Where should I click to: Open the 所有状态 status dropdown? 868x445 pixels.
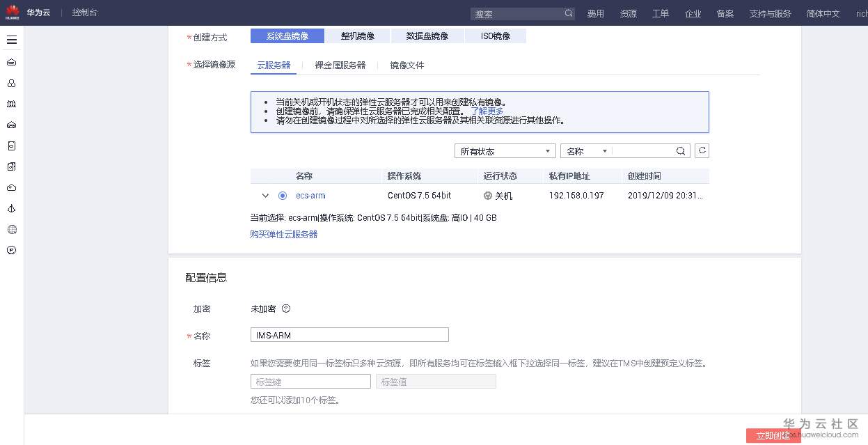[504, 150]
